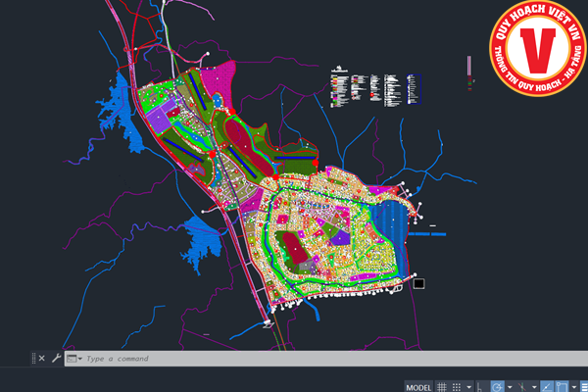This screenshot has height=392, width=588.
Task: Toggle the drawing grid display icon
Action: [x=442, y=386]
